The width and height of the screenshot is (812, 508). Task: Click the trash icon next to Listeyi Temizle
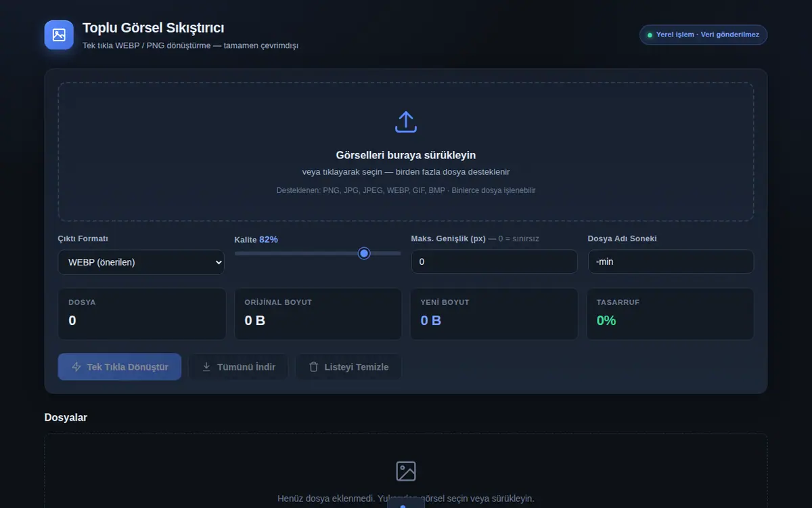pyautogui.click(x=313, y=367)
